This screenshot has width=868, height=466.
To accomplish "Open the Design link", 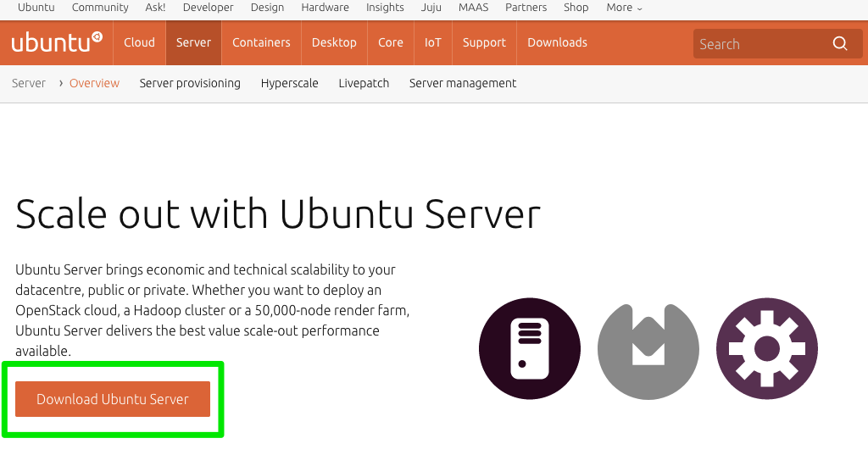I will point(267,8).
